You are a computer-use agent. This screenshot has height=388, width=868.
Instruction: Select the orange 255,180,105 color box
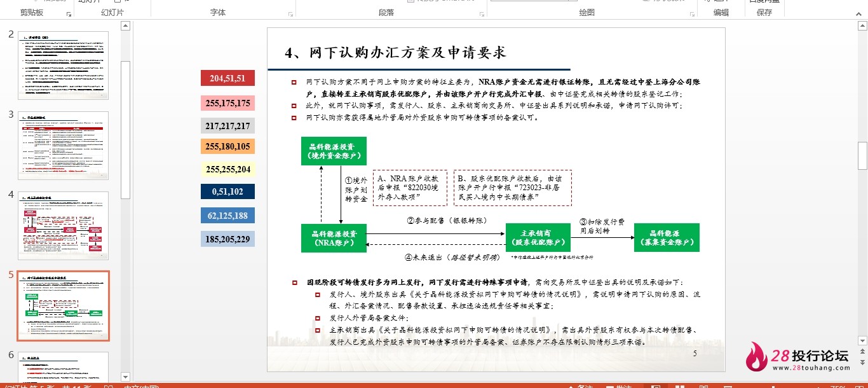pyautogui.click(x=227, y=146)
